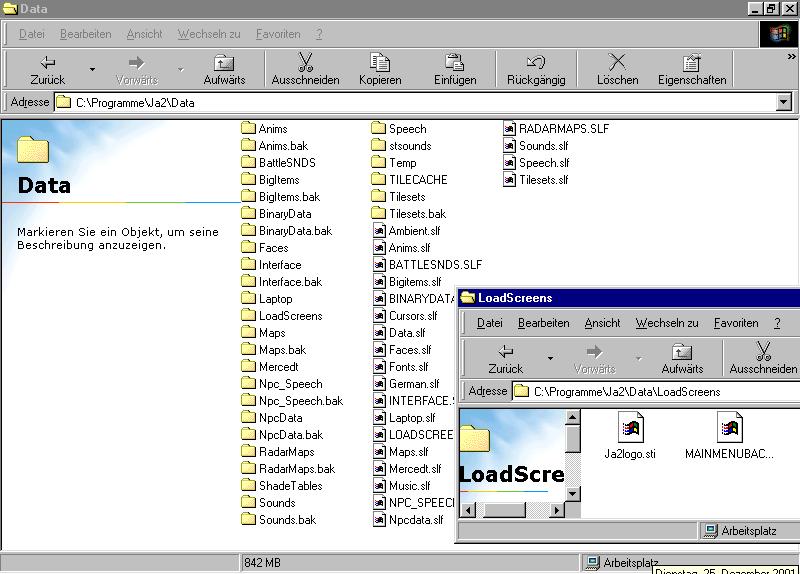Viewport: 800px width, 574px height.
Task: Click Windows logo throbber in Data window
Action: tap(778, 35)
